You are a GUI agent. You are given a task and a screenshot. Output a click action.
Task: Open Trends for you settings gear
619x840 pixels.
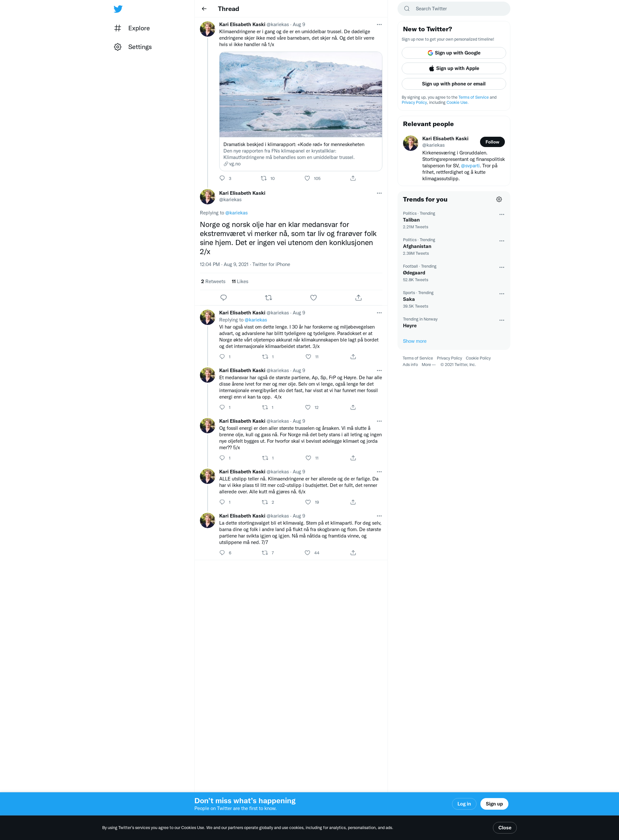click(499, 199)
